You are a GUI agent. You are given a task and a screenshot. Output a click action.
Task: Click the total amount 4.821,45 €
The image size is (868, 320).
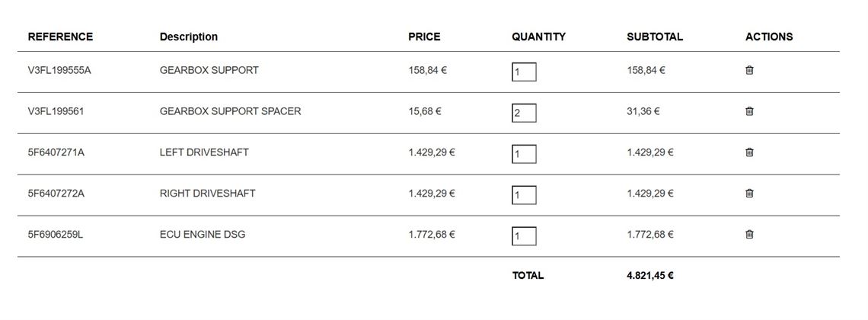click(x=650, y=276)
